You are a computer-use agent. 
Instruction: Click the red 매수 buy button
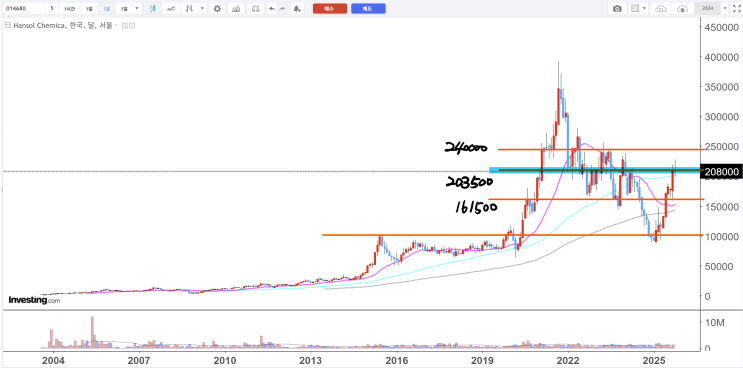pos(330,9)
